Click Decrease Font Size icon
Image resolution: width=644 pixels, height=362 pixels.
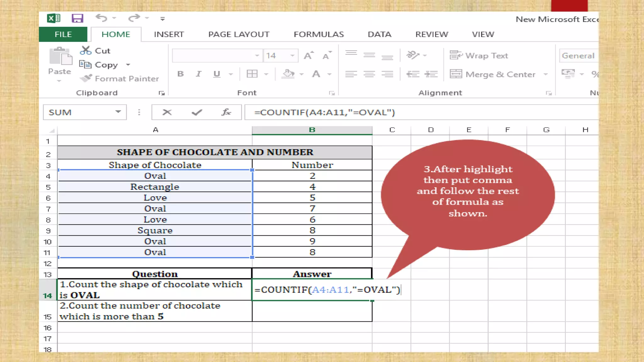point(327,55)
